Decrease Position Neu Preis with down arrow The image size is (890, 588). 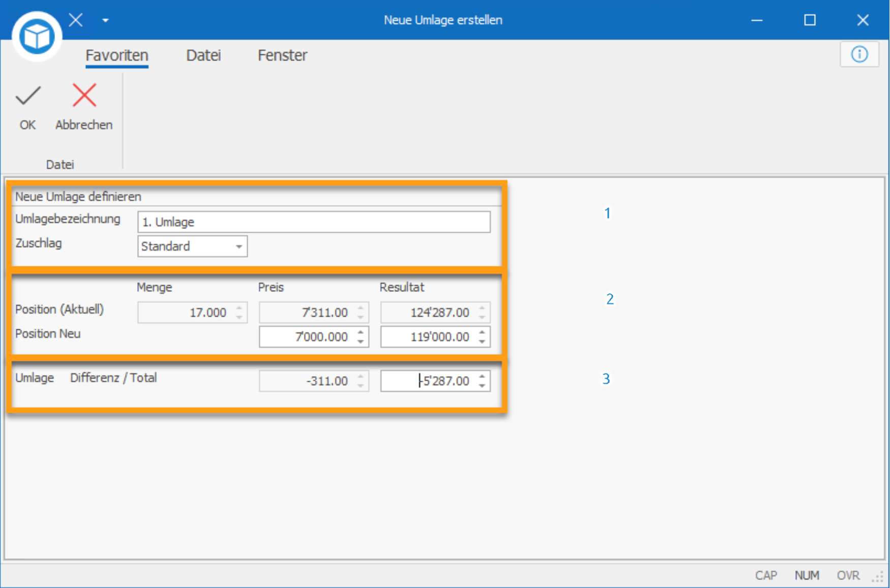click(361, 342)
